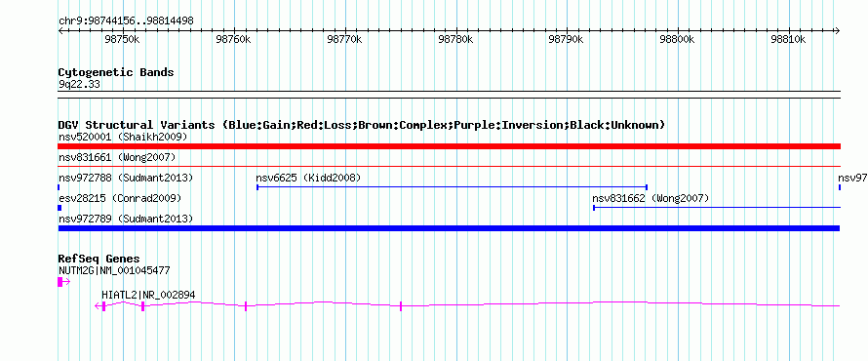Image resolution: width=868 pixels, height=361 pixels.
Task: Click the Cytogenetic Bands track title
Action: (x=116, y=72)
